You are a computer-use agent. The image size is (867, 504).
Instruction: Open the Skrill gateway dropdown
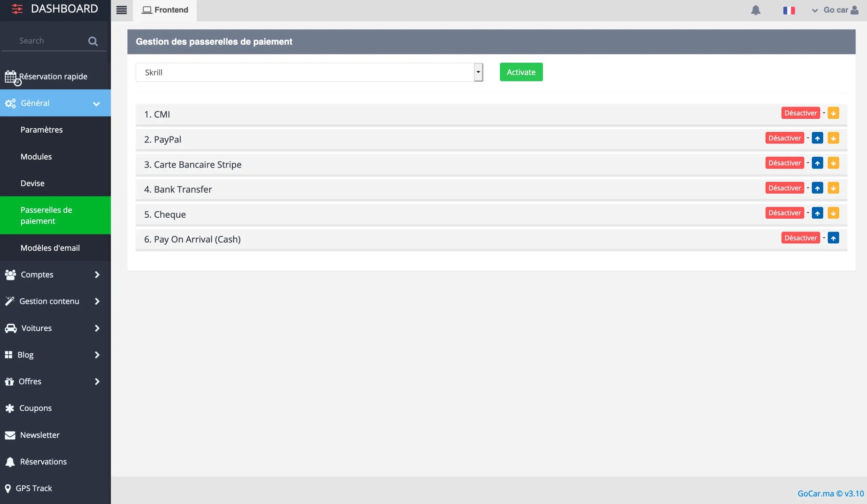point(309,72)
